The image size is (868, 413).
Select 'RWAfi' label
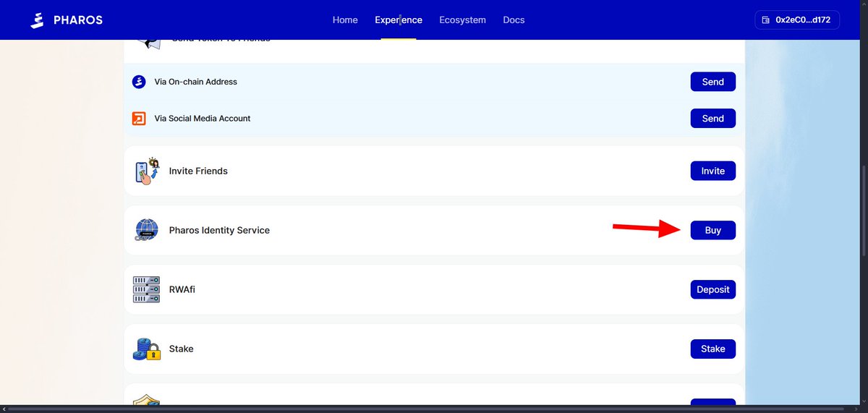[182, 289]
